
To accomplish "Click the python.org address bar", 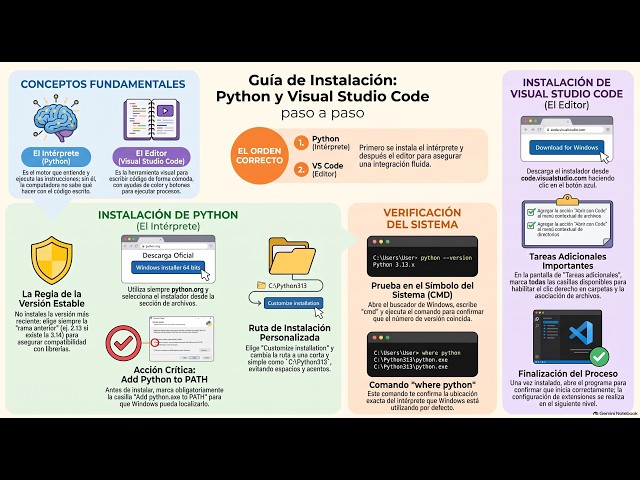I will [x=173, y=246].
